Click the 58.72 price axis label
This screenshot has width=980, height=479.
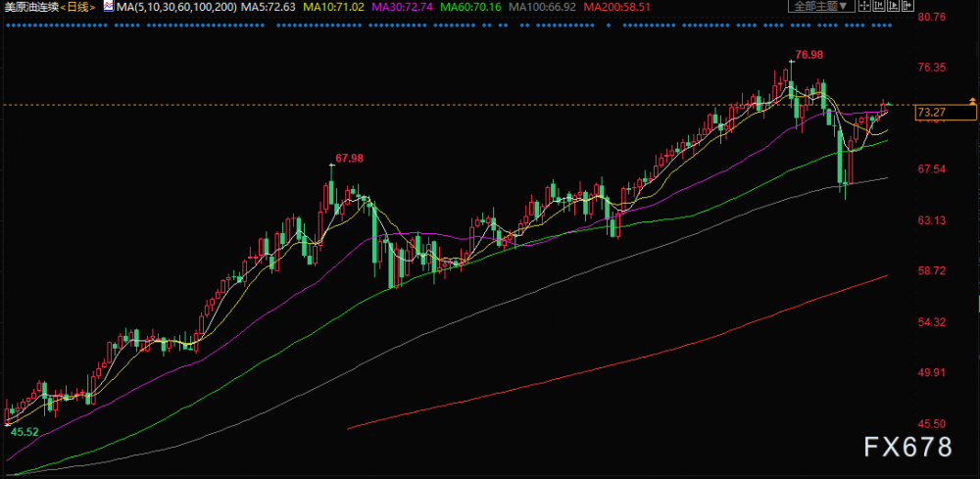932,271
